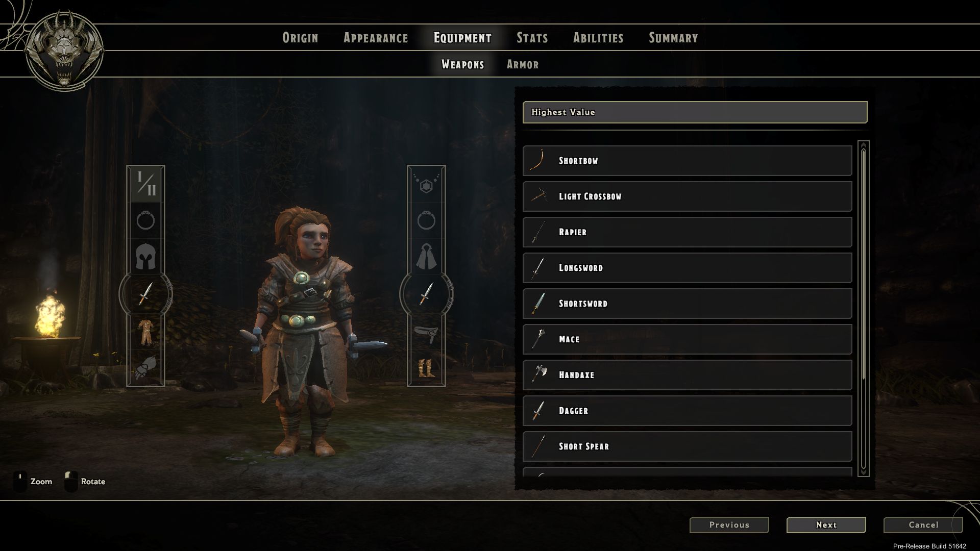The width and height of the screenshot is (980, 551).
Task: Toggle weapon set I/II slot
Action: coord(145,184)
